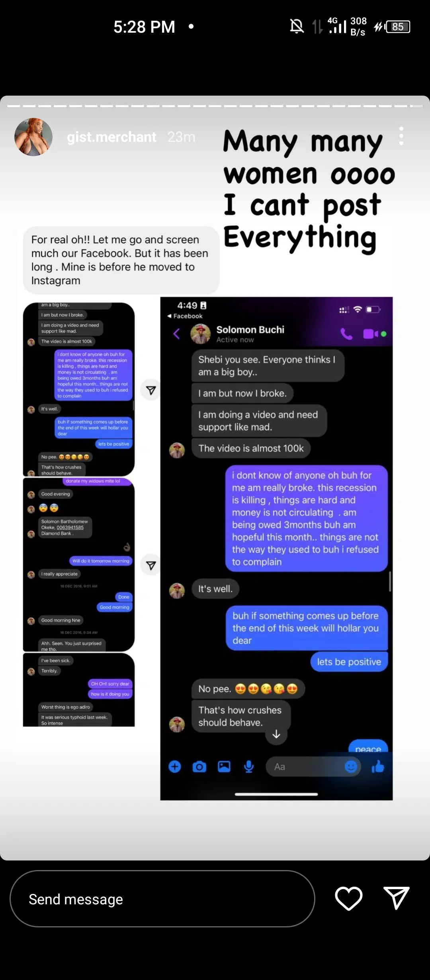Image resolution: width=430 pixels, height=980 pixels.
Task: Tap the heart icon to like story
Action: [349, 899]
